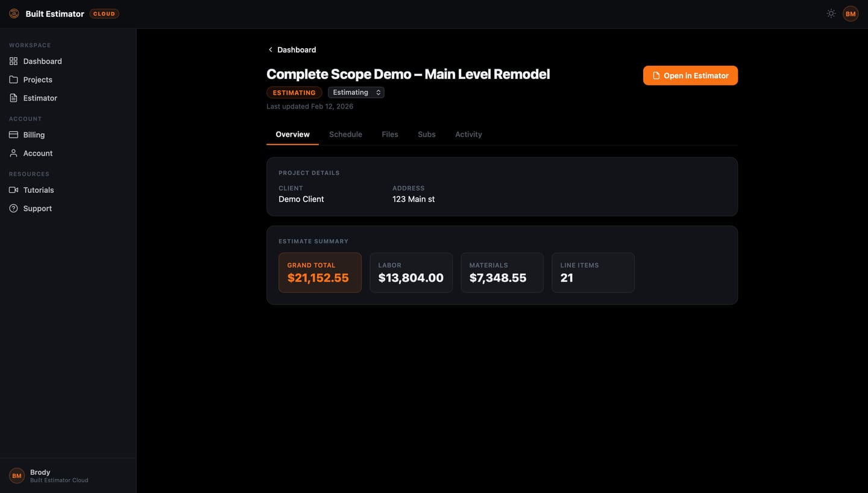868x493 pixels.
Task: Click the Labor $13,804.00 card
Action: click(x=411, y=272)
